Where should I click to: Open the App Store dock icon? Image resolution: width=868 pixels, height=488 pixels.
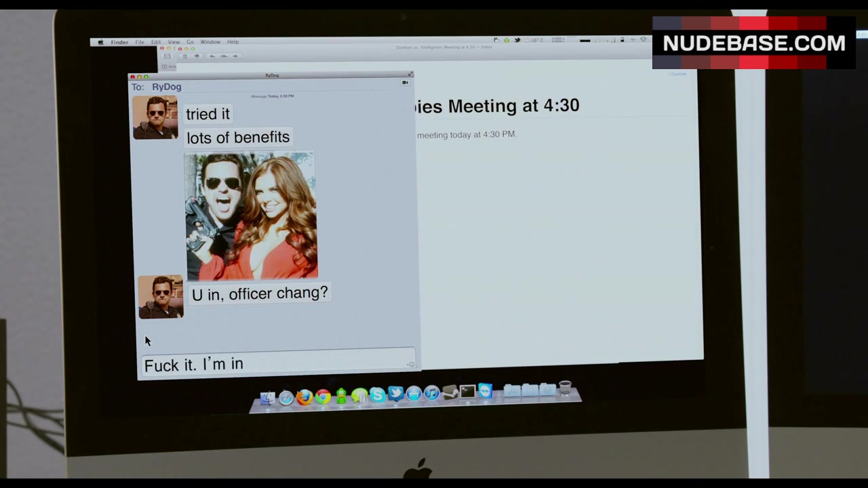click(414, 394)
